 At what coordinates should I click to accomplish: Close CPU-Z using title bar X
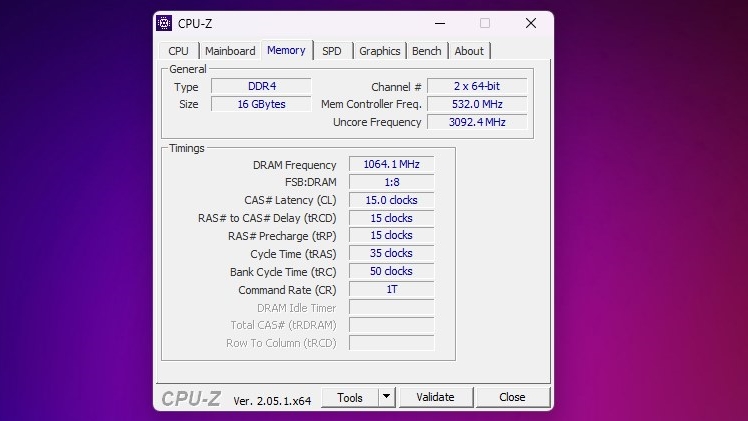[x=530, y=23]
